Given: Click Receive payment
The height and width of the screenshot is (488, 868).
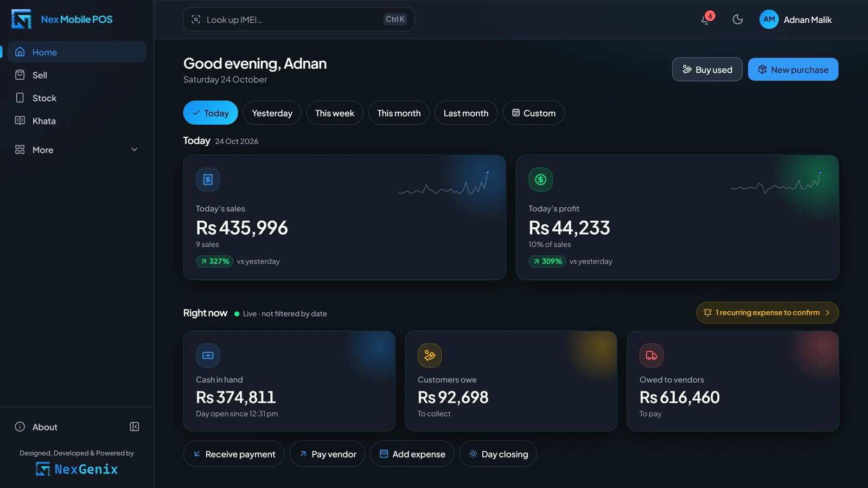Looking at the screenshot, I should click(x=234, y=454).
